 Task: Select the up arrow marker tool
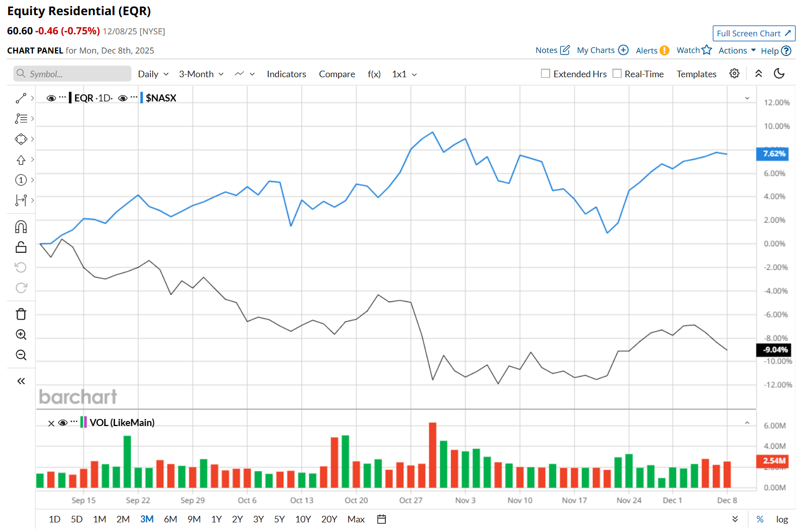pyautogui.click(x=21, y=159)
